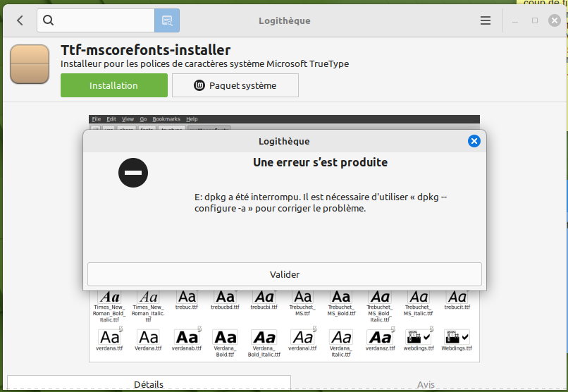Click the Ttf-mscorefonts-installer title text
568x392 pixels.
coord(146,50)
